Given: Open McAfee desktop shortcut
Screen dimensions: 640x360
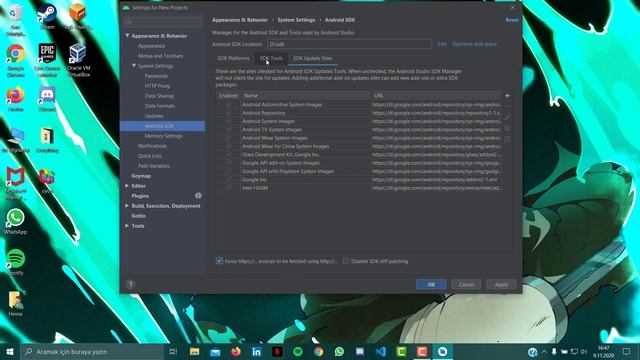Looking at the screenshot, I should 16,184.
